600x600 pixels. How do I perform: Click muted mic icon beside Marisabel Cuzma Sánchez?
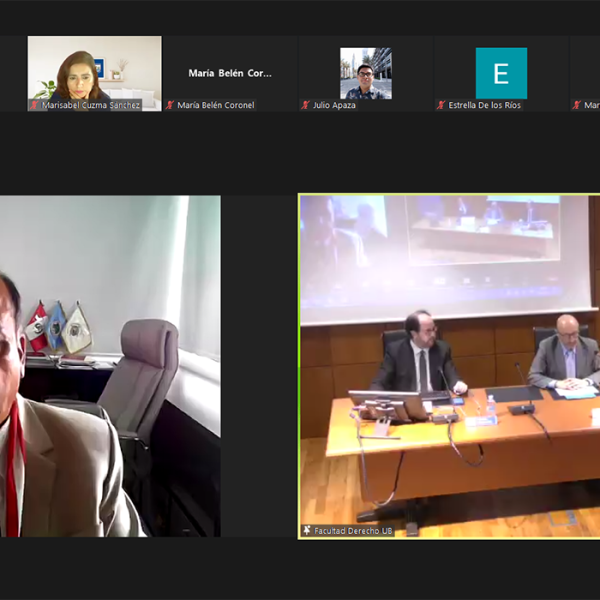35,105
